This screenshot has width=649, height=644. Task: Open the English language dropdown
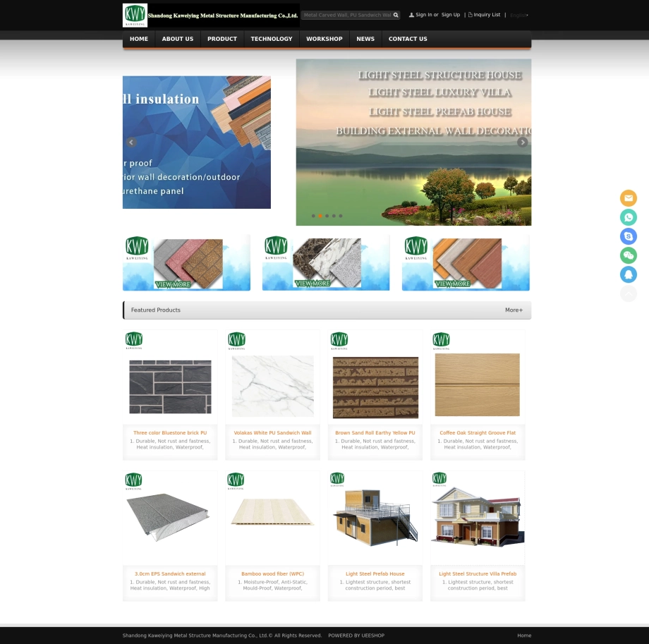519,16
